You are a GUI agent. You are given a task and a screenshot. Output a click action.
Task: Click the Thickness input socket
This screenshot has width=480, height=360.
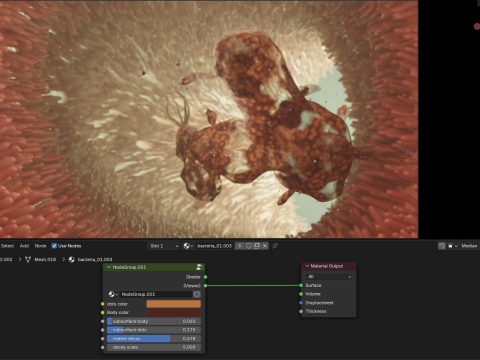(301, 311)
